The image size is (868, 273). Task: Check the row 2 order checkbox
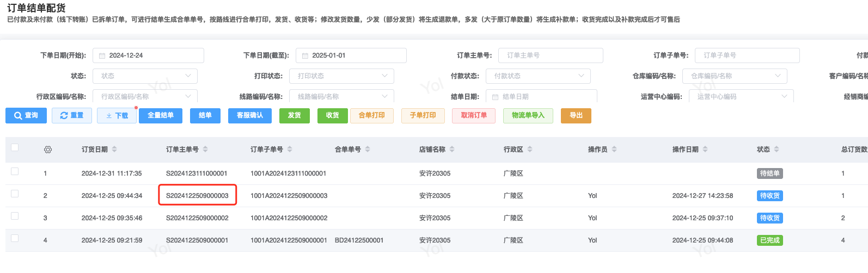pyautogui.click(x=15, y=194)
